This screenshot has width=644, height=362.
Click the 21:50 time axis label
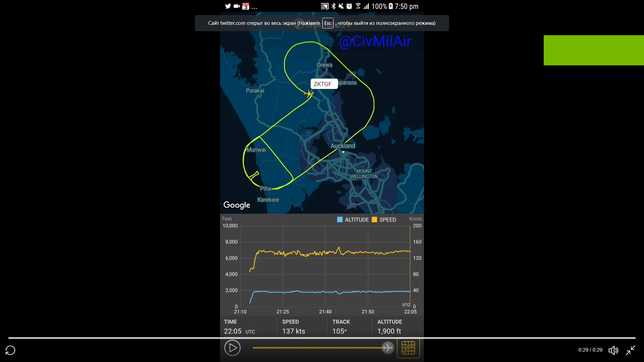point(368,312)
